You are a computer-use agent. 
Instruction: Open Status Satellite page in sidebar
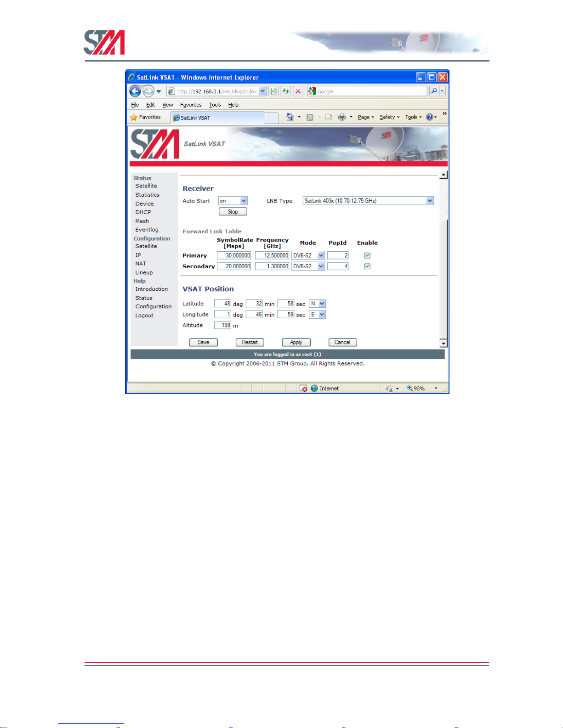coord(146,186)
